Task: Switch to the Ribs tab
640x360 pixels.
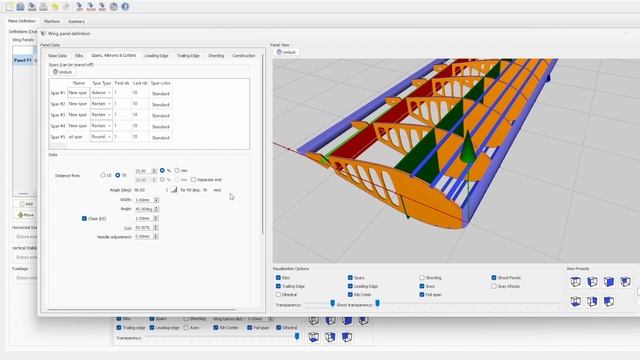Action: (x=79, y=56)
